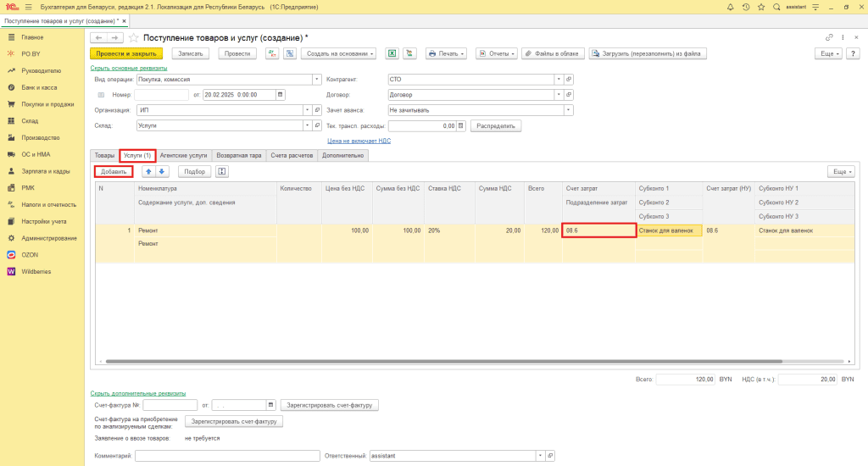The image size is (868, 466).
Task: Open the Договор card
Action: click(x=569, y=95)
